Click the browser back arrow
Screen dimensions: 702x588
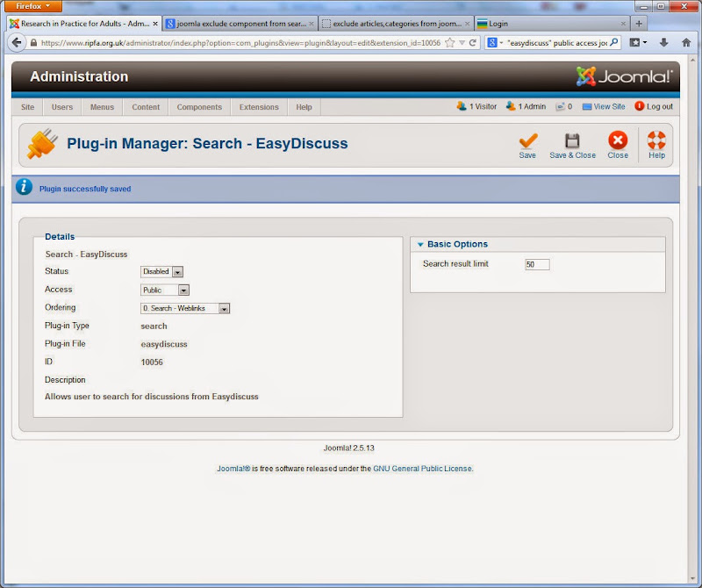tap(17, 42)
